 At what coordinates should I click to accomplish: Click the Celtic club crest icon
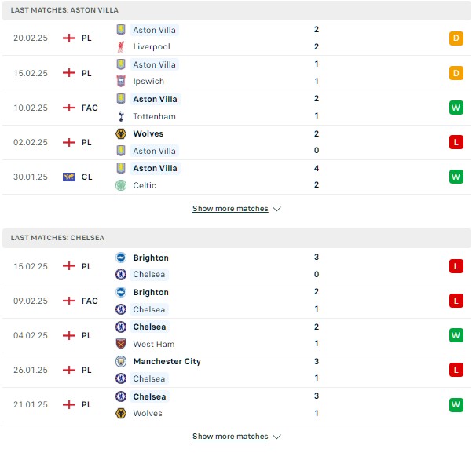tap(121, 185)
